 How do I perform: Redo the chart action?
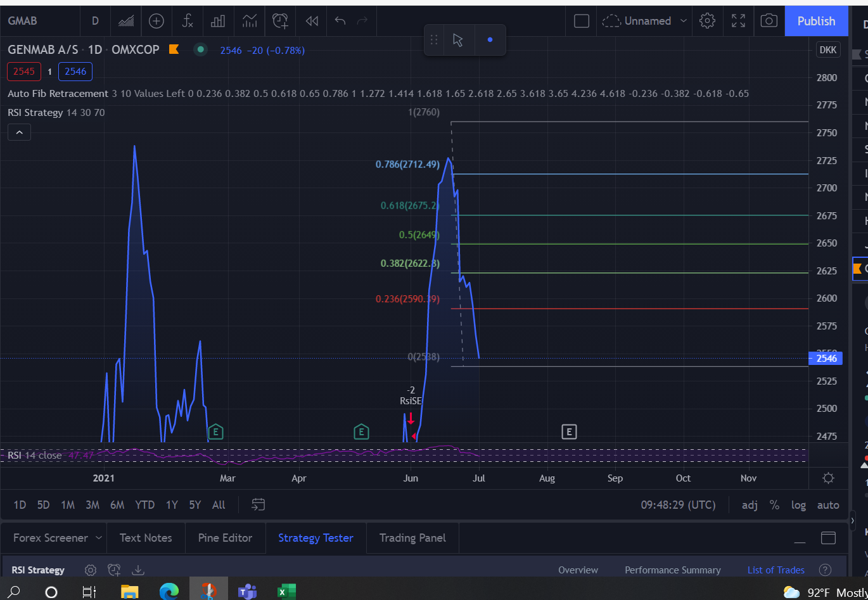tap(362, 21)
